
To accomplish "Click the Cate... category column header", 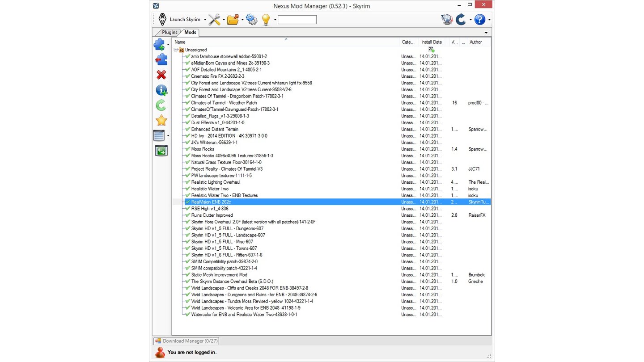I will (x=409, y=42).
